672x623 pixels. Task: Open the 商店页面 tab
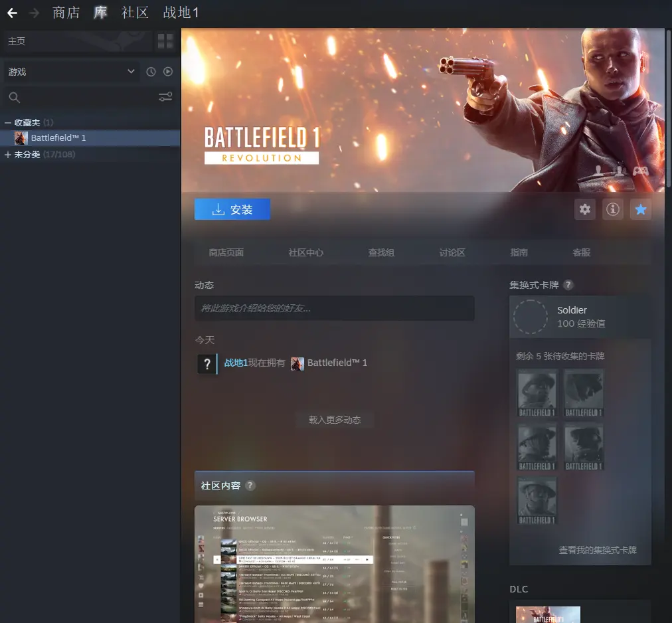coord(226,252)
